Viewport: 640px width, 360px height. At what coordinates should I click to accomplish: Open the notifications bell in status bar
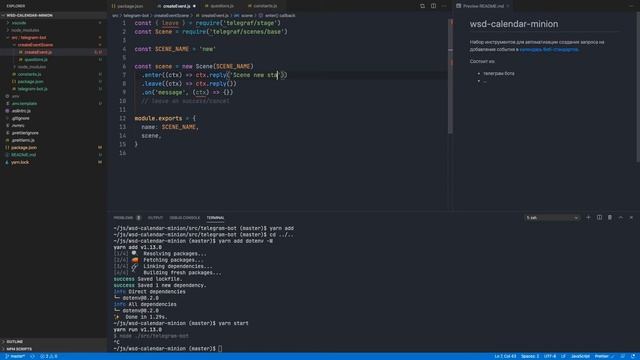coord(633,356)
